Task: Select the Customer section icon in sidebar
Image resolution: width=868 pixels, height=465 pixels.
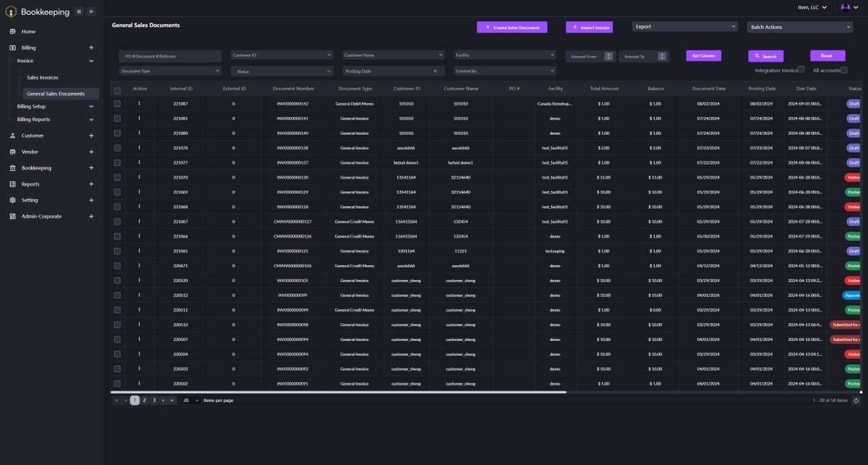Action: [x=12, y=135]
